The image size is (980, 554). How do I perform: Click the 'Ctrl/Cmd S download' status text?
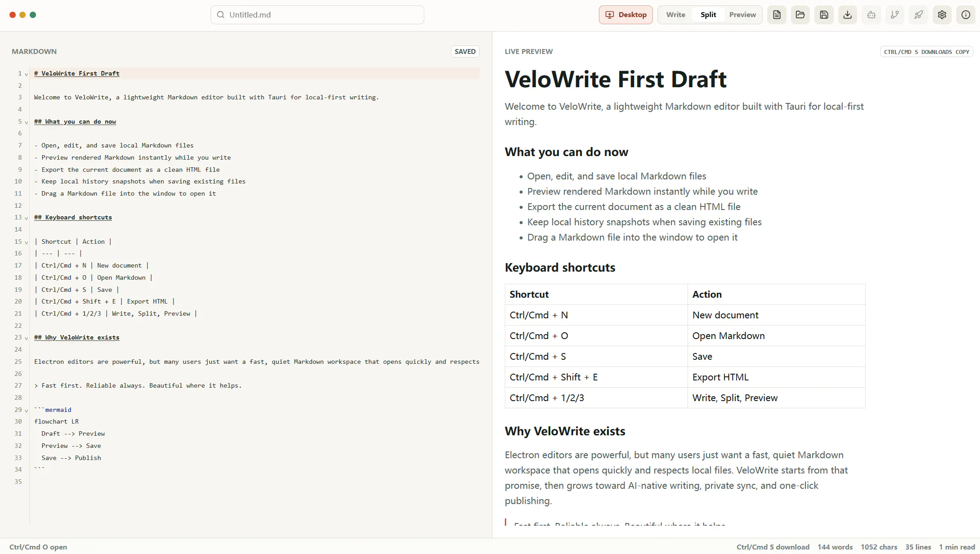coord(773,547)
